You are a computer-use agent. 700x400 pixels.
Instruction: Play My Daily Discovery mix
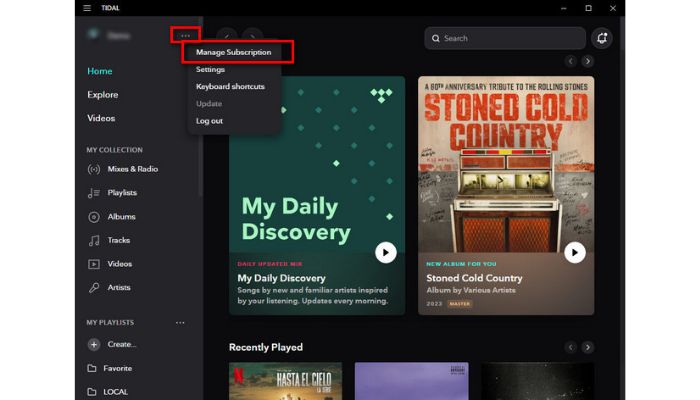pyautogui.click(x=386, y=253)
